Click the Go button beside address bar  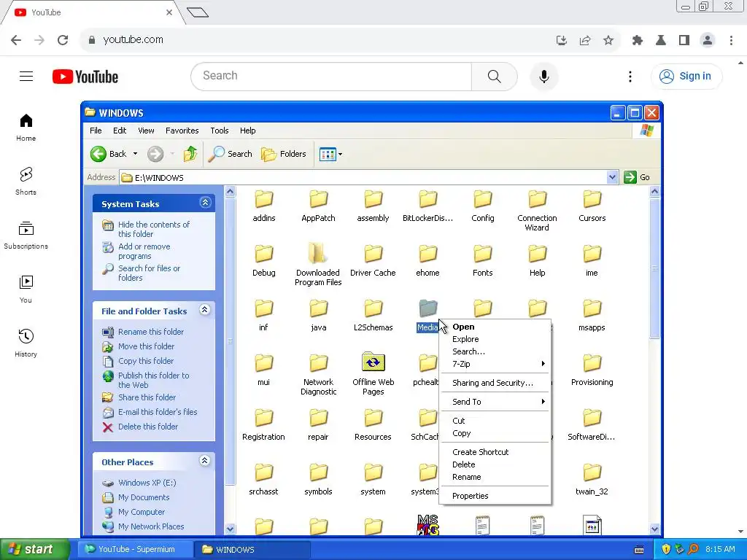(637, 177)
